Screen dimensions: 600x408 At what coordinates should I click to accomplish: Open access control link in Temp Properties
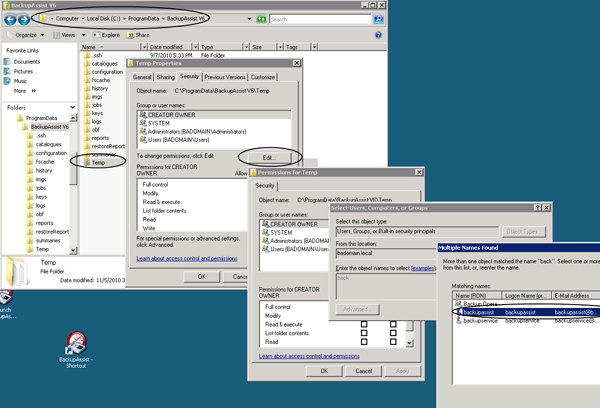click(x=187, y=258)
